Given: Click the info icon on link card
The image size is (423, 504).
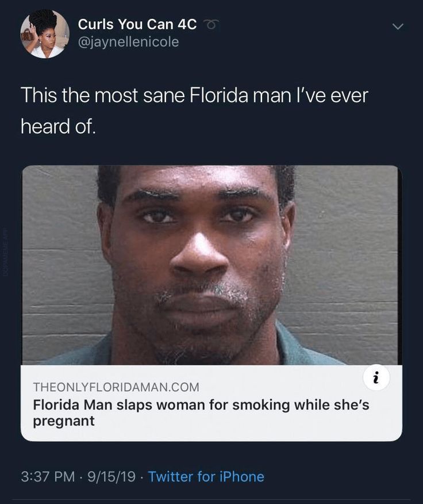Looking at the screenshot, I should tap(376, 377).
